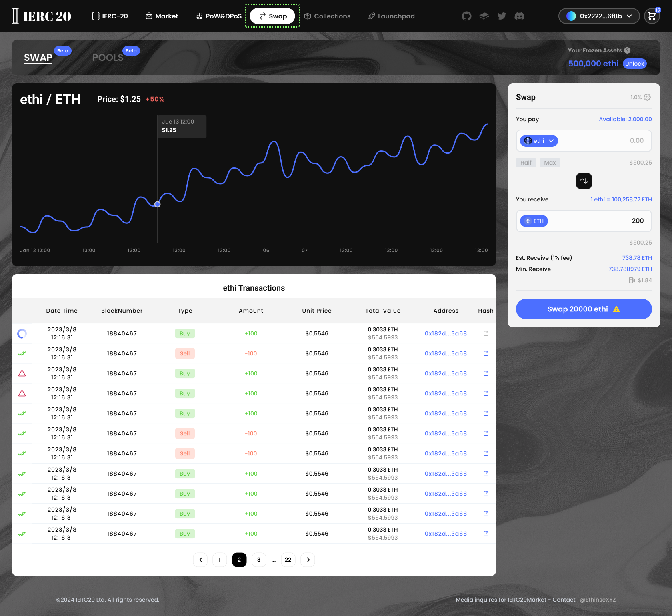
Task: Go to next transactions page arrow
Action: pos(308,560)
